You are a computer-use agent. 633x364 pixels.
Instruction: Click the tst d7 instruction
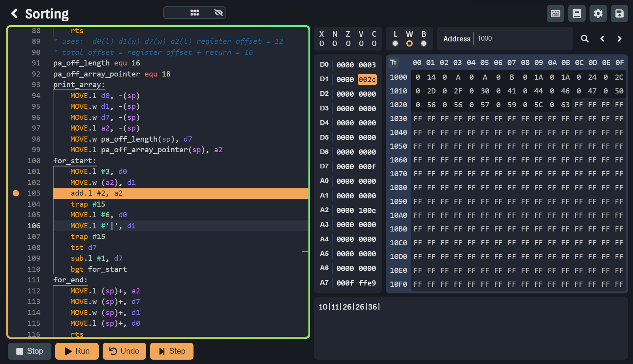(83, 248)
